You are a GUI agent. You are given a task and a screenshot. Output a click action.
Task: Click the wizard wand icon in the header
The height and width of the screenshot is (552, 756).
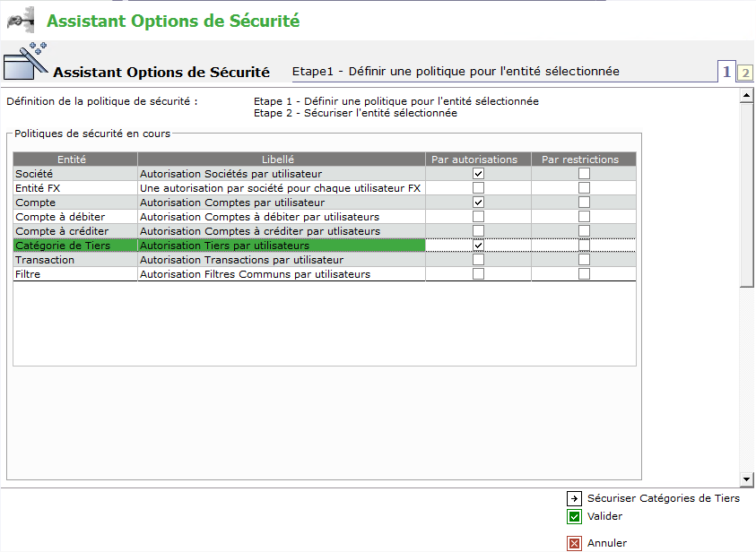tap(26, 61)
